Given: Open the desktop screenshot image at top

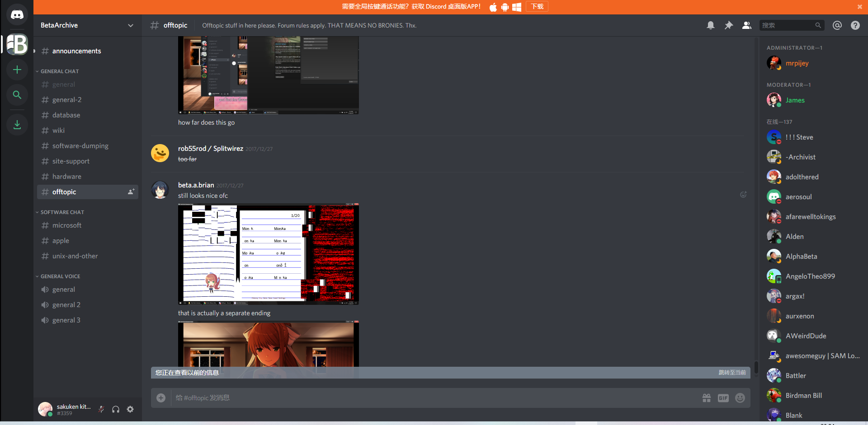Looking at the screenshot, I should pos(269,75).
